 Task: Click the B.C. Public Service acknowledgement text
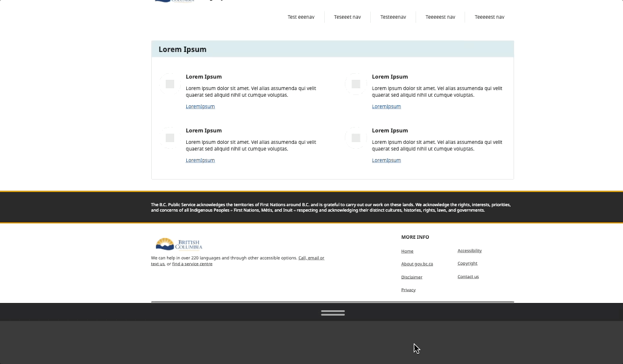tap(331, 207)
